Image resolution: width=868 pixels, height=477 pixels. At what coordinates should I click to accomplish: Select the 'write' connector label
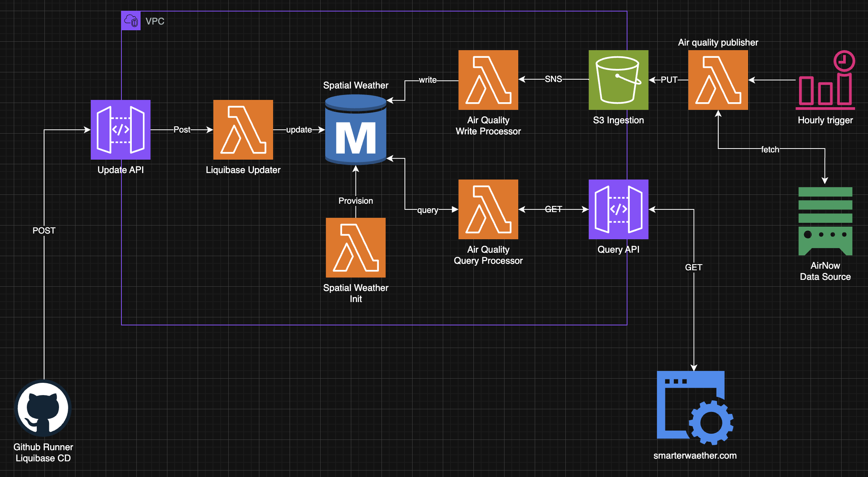[428, 80]
